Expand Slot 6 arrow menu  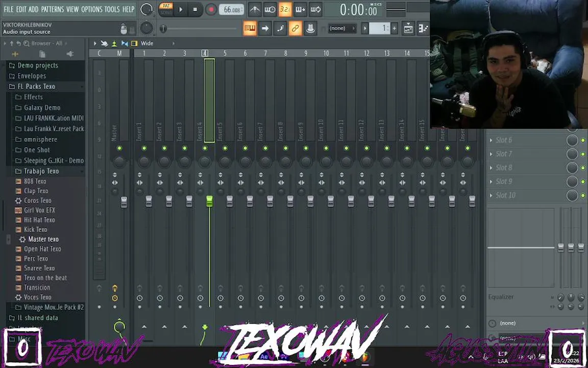coord(491,141)
